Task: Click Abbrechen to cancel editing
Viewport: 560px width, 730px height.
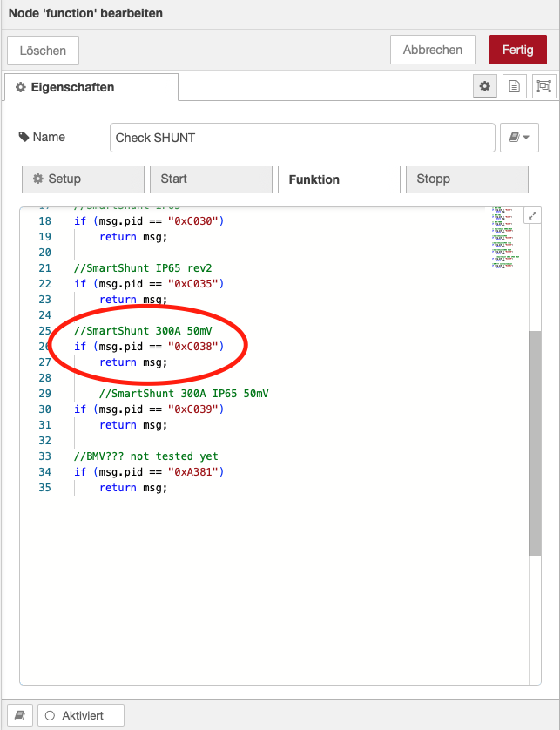Action: click(433, 50)
